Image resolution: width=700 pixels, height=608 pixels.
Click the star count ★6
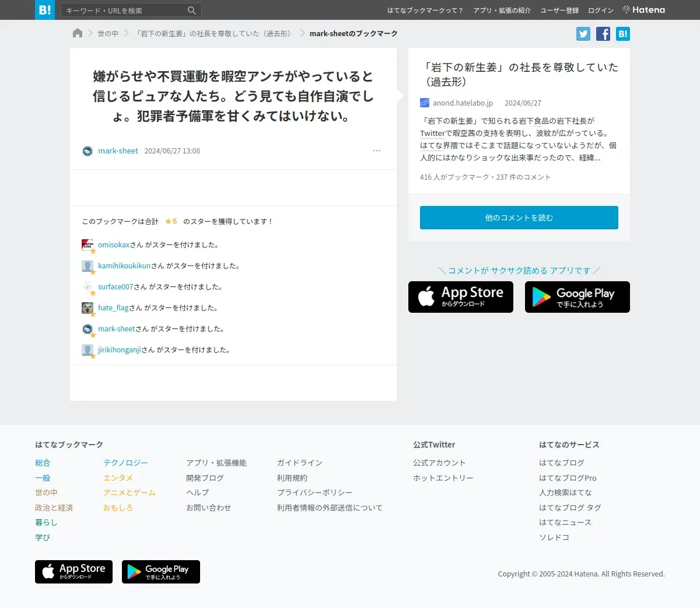pos(171,221)
